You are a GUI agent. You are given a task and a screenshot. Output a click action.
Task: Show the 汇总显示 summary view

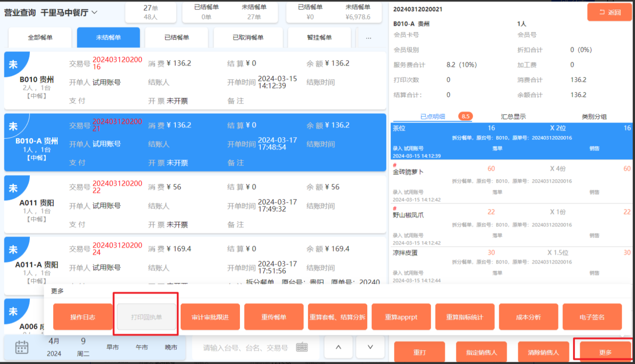coord(513,116)
